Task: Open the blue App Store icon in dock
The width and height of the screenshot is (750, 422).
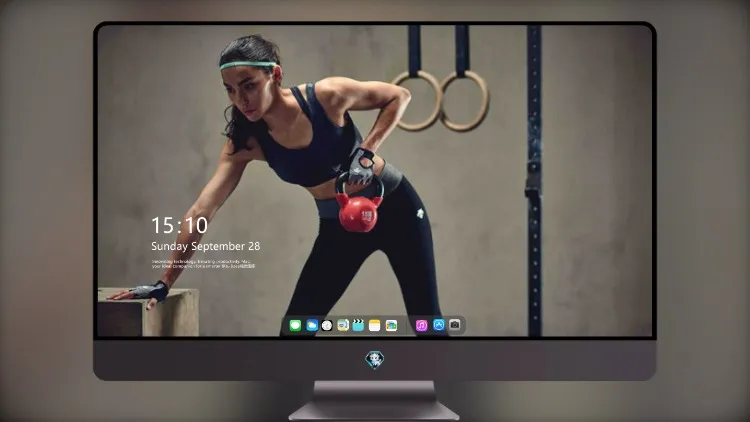Action: click(439, 325)
